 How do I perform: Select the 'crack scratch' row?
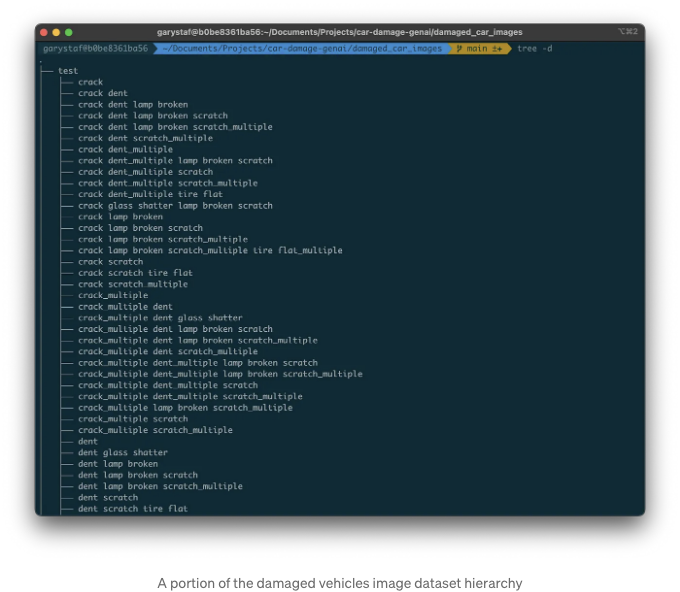coord(111,262)
